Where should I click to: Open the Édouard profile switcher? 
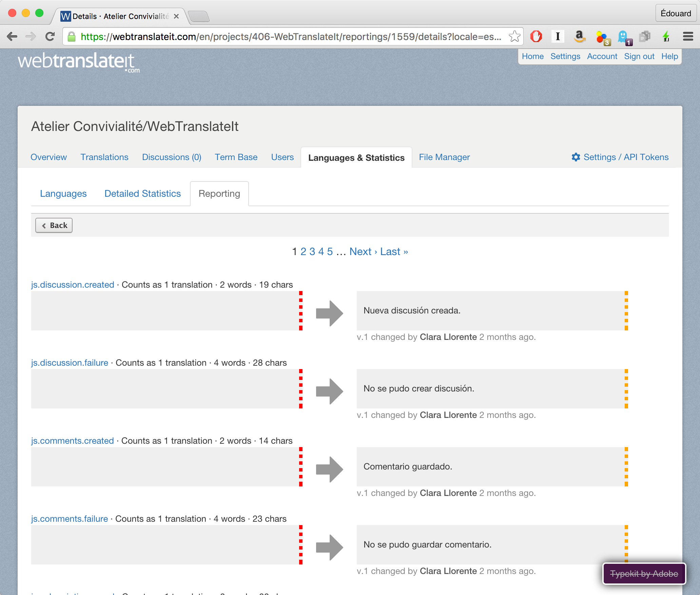[x=675, y=14]
